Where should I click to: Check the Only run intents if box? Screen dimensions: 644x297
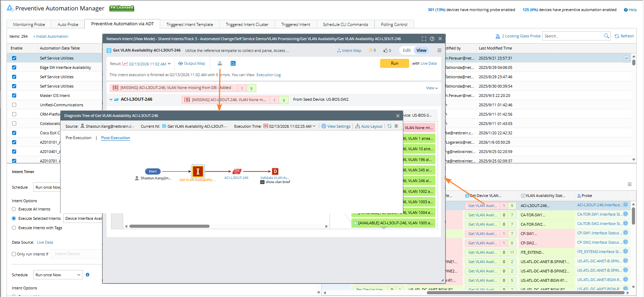[x=14, y=254]
